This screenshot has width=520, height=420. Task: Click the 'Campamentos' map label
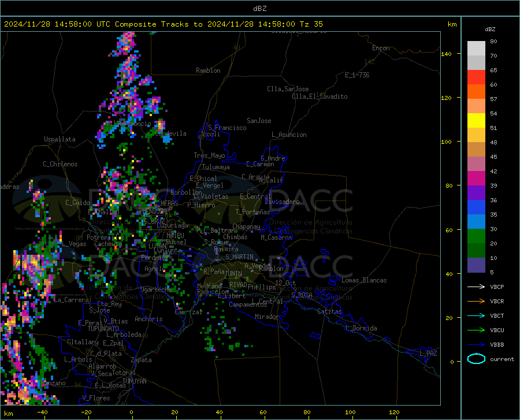(x=248, y=304)
